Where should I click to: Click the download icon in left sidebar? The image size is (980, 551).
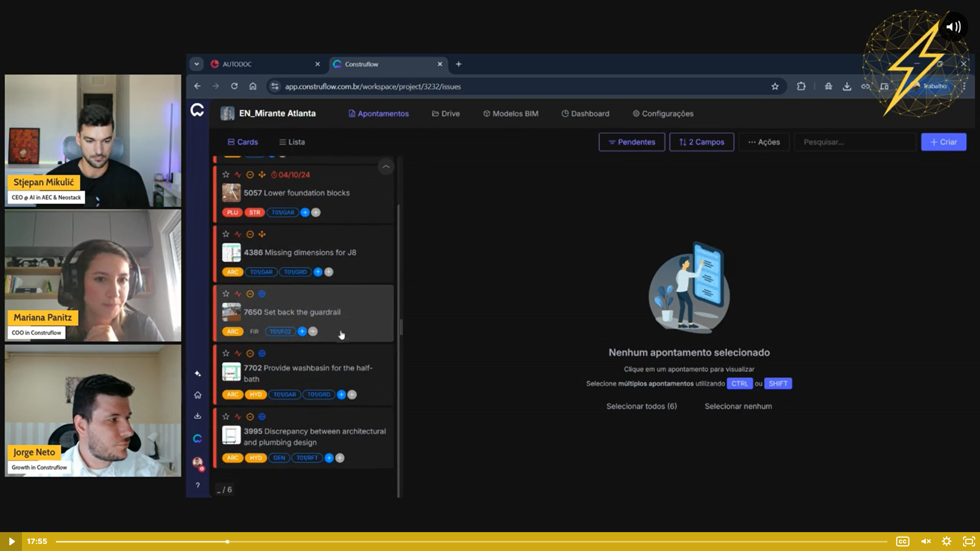pyautogui.click(x=198, y=416)
